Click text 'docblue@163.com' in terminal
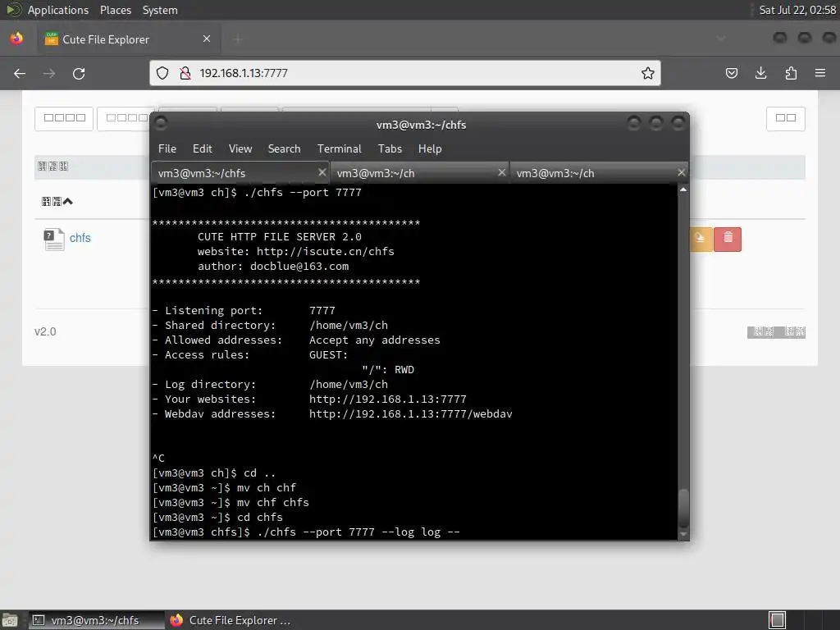The height and width of the screenshot is (630, 840). click(299, 267)
